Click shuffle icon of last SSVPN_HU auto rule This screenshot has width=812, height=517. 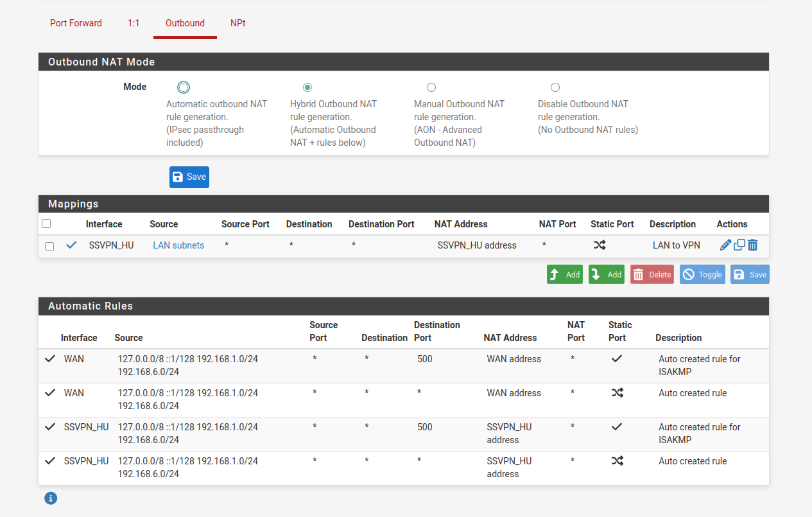pyautogui.click(x=617, y=461)
